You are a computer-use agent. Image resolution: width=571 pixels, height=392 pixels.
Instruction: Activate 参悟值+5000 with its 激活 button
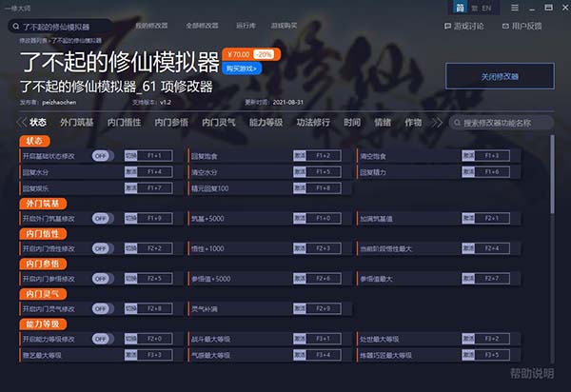pyautogui.click(x=300, y=279)
